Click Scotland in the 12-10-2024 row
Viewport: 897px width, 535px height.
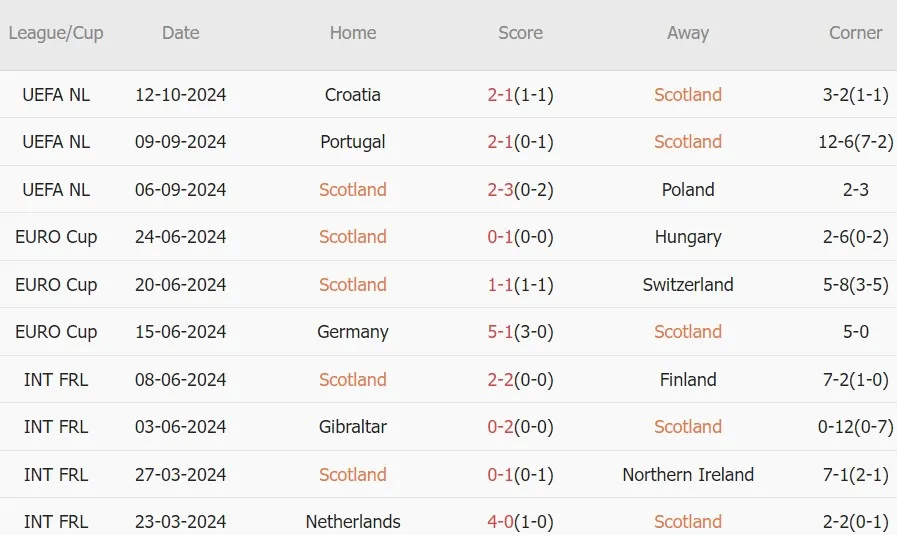click(x=688, y=94)
